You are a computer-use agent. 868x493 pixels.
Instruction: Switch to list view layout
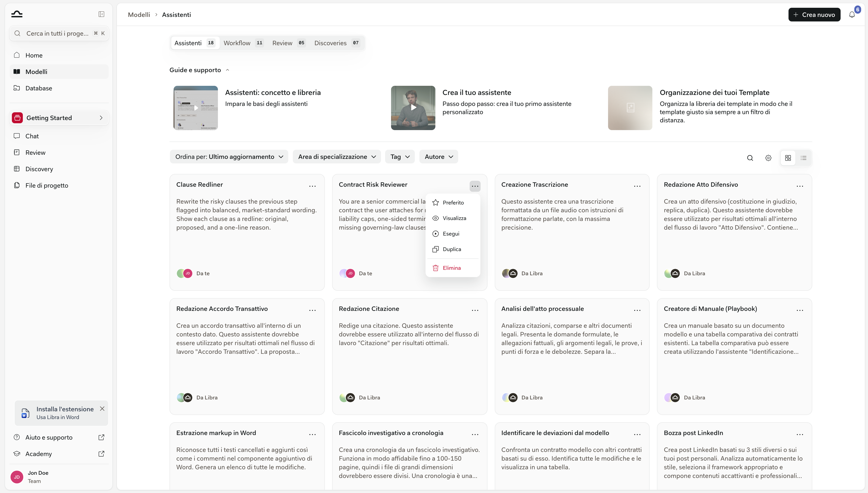(x=803, y=158)
